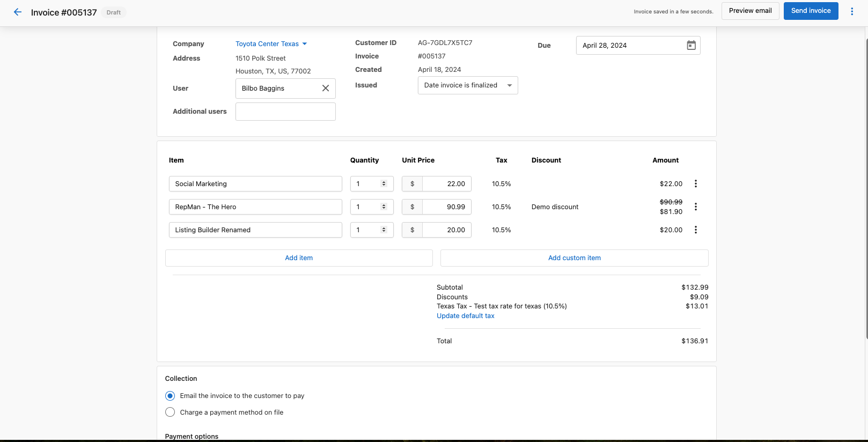Click the Draft status badge

coord(114,12)
